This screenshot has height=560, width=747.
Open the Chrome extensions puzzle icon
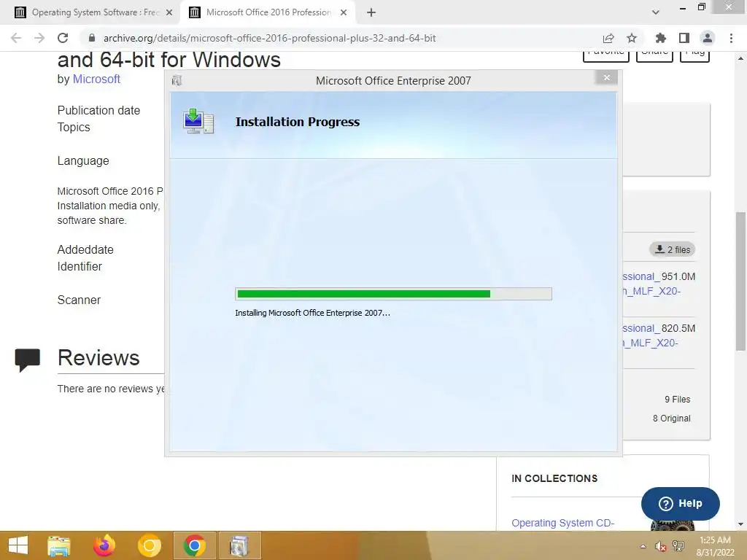661,38
